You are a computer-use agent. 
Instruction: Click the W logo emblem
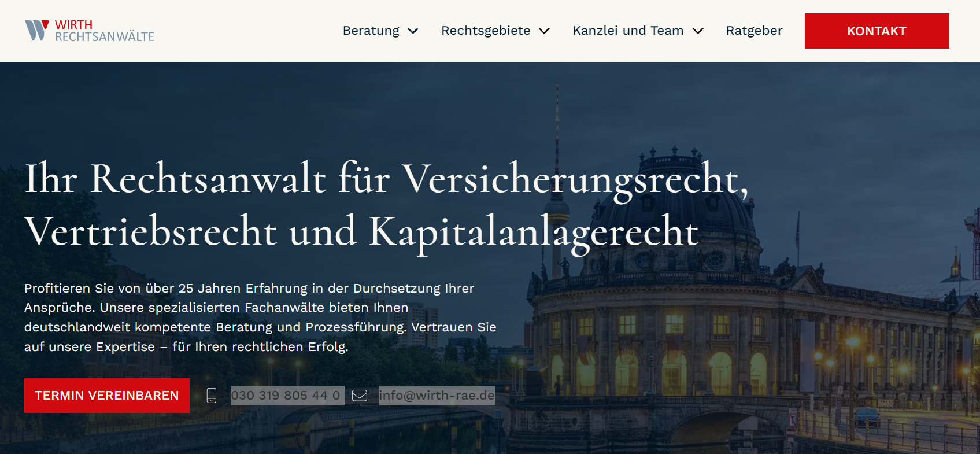click(36, 30)
